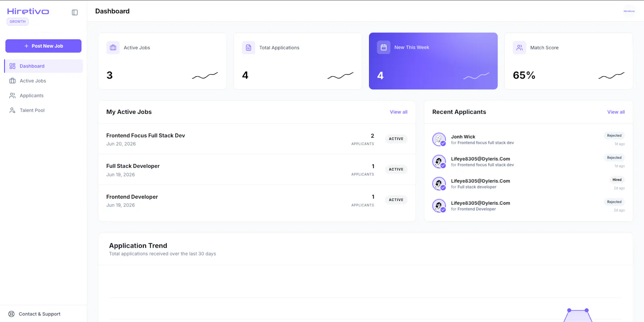Image resolution: width=644 pixels, height=322 pixels.
Task: Click the Active Jobs card sparkline
Action: click(x=205, y=75)
